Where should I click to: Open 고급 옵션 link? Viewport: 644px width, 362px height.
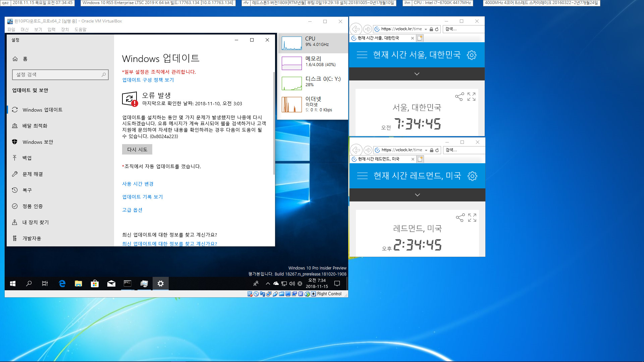click(132, 210)
